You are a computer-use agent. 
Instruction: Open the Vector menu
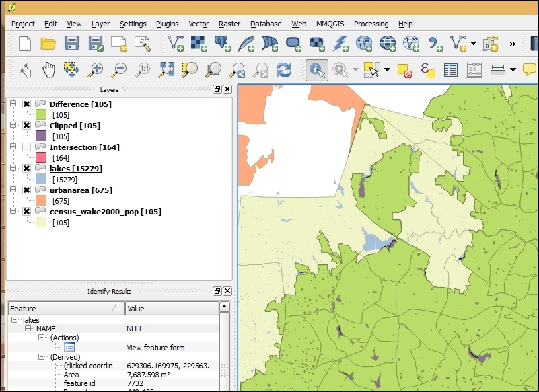click(x=199, y=24)
